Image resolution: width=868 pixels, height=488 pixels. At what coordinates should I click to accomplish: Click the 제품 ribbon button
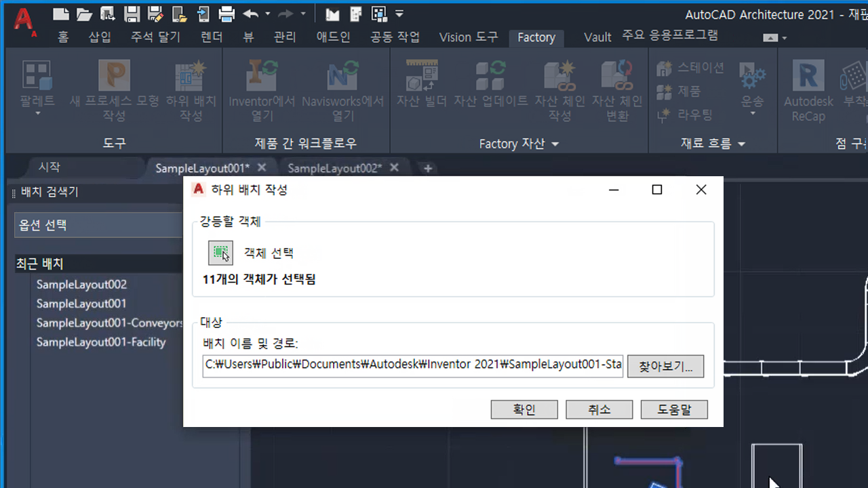[x=679, y=91]
